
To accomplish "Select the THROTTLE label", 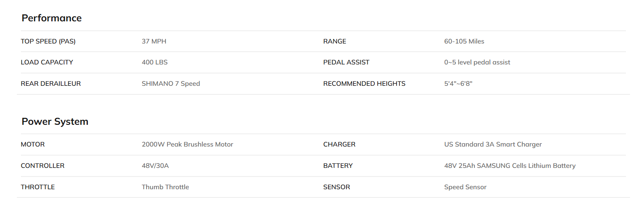I will point(38,187).
